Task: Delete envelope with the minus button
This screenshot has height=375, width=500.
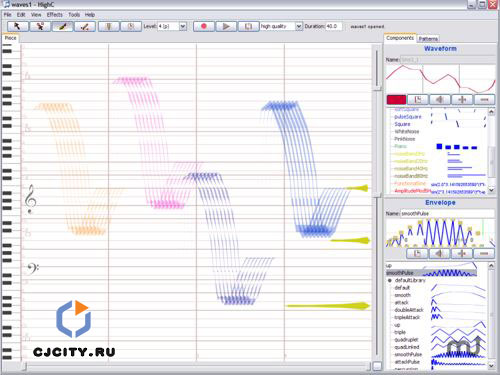Action: click(484, 254)
